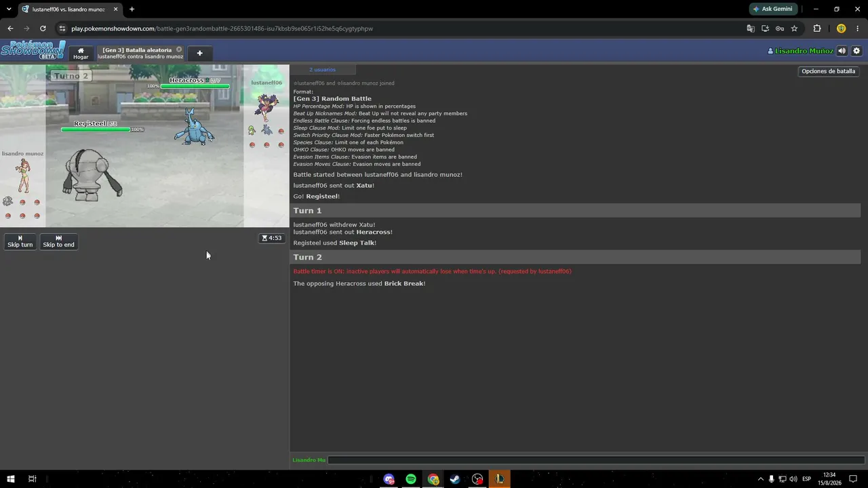Click "Sleep Talk" text in battle log
Viewport: 868px width, 488px height.
(x=357, y=243)
